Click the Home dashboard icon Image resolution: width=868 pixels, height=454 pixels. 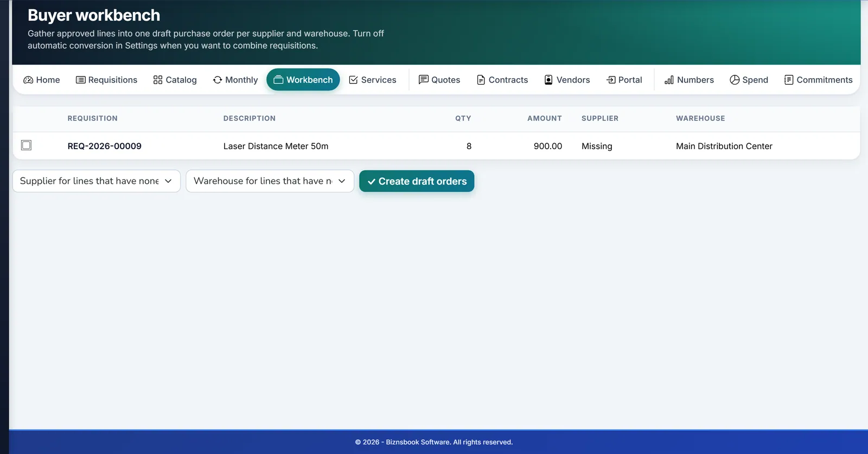pos(28,80)
